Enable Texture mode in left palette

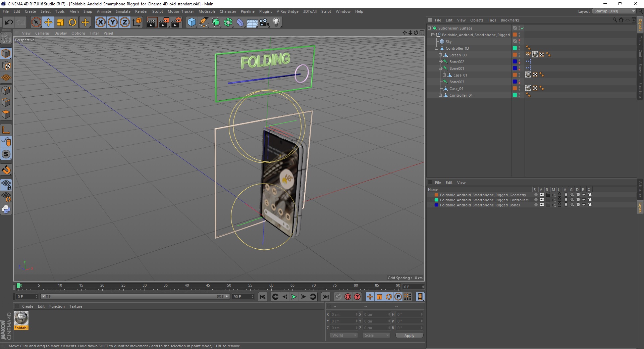(x=6, y=66)
